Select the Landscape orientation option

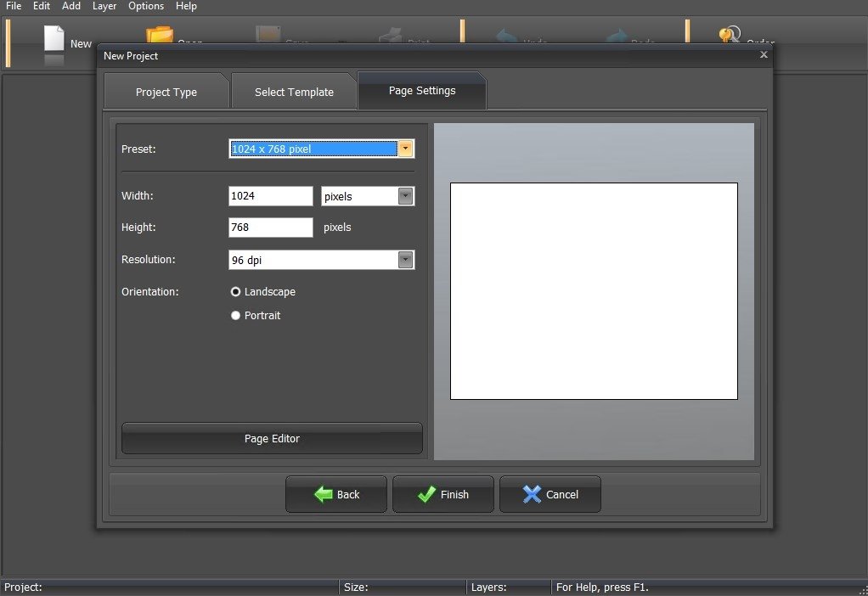pyautogui.click(x=263, y=292)
